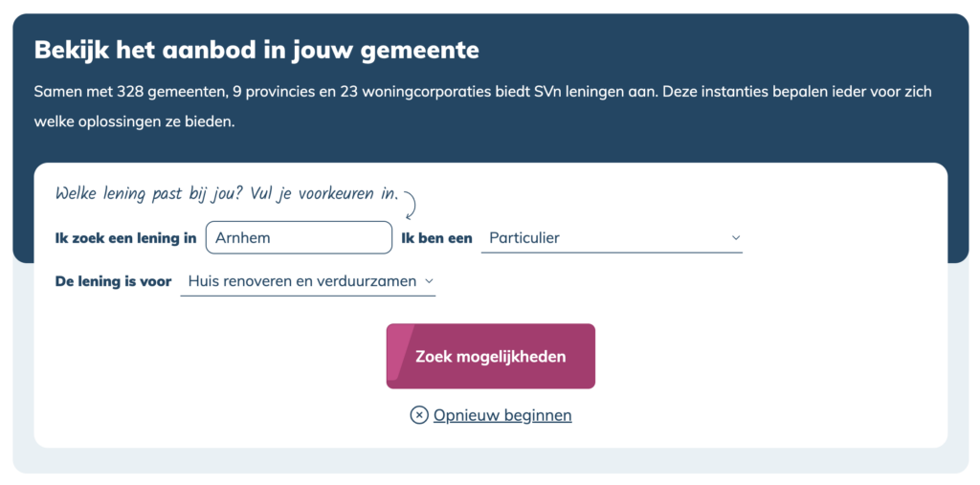Click the chevron arrow of Particulier dropdown
Screen dimensions: 980x485
tap(736, 238)
